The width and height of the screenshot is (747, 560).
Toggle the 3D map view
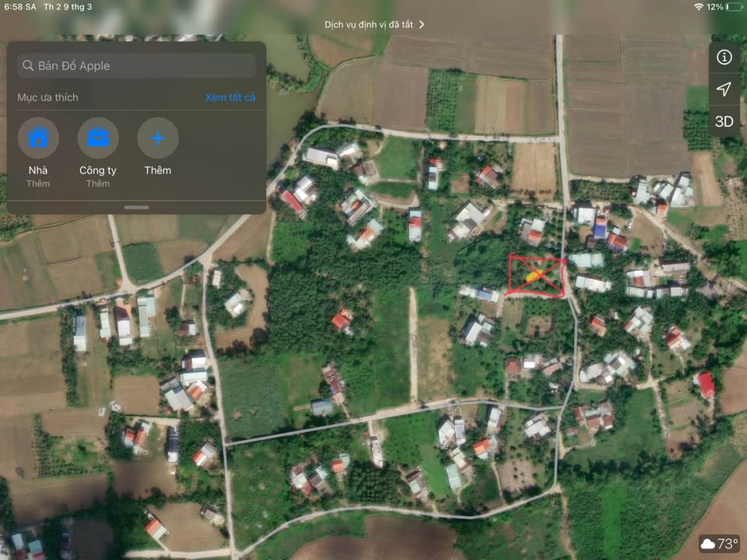coord(724,121)
